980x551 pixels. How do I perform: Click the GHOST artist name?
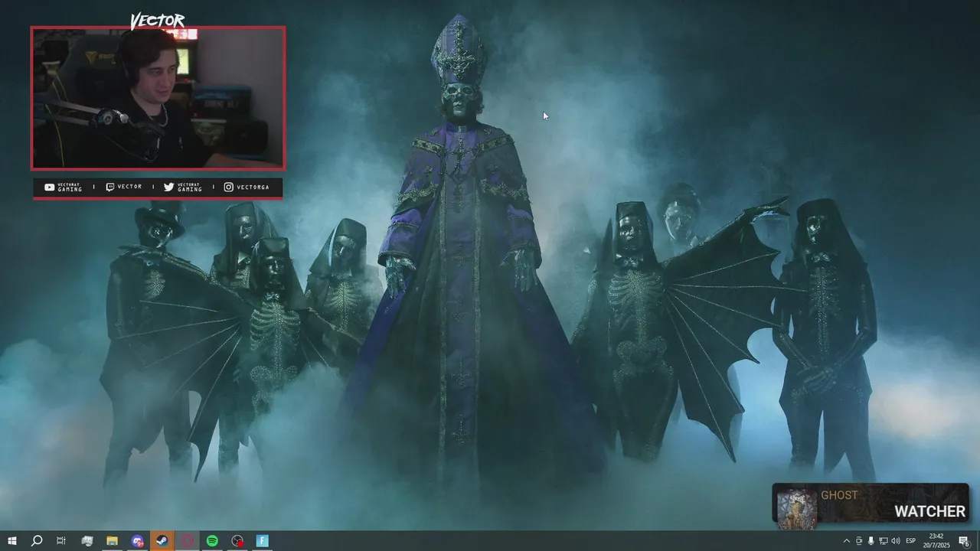click(839, 495)
